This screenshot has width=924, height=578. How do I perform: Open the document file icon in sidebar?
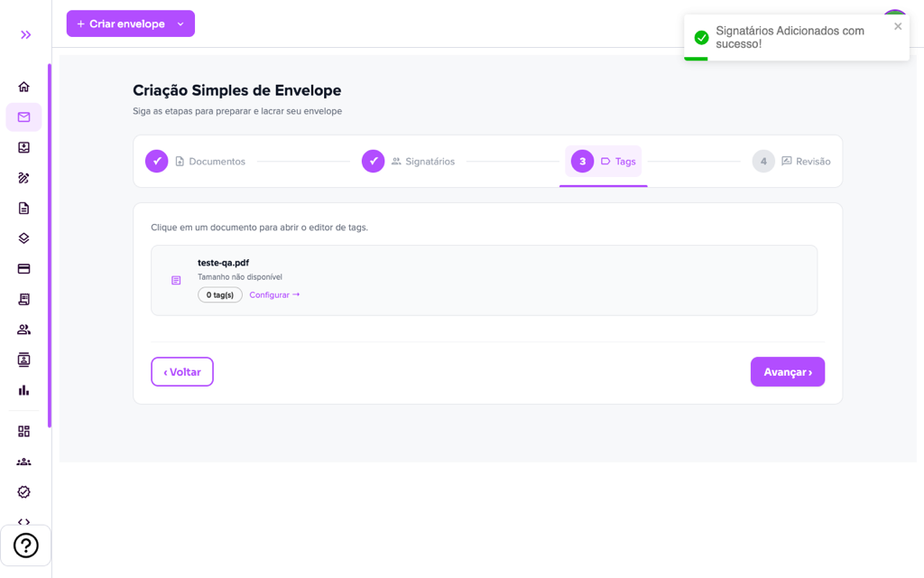[23, 209]
